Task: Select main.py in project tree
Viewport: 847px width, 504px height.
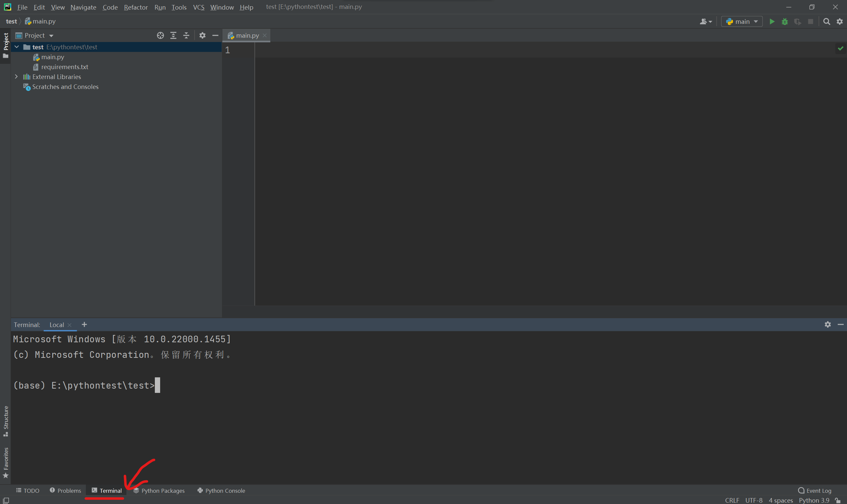Action: pyautogui.click(x=53, y=57)
